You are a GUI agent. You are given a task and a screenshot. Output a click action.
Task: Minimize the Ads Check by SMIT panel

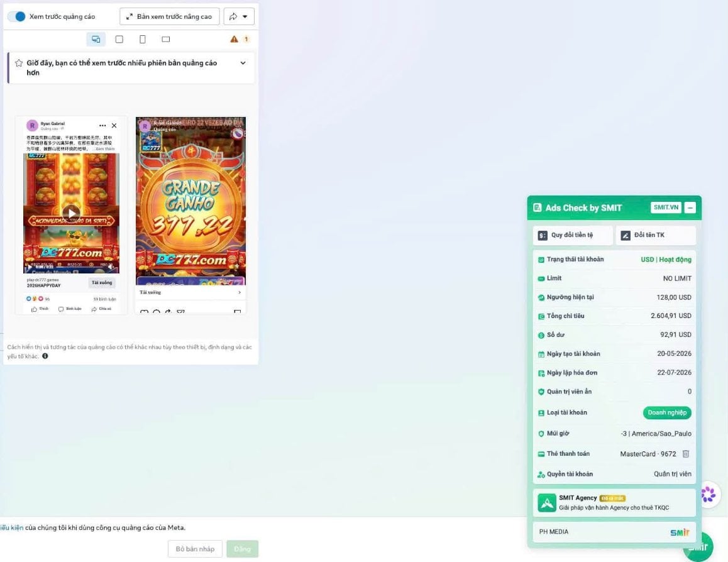(690, 208)
